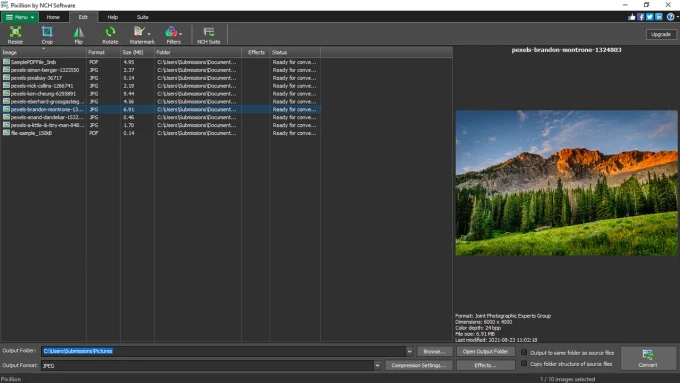Click the Effects column header
Image resolution: width=680 pixels, height=383 pixels.
coord(256,52)
